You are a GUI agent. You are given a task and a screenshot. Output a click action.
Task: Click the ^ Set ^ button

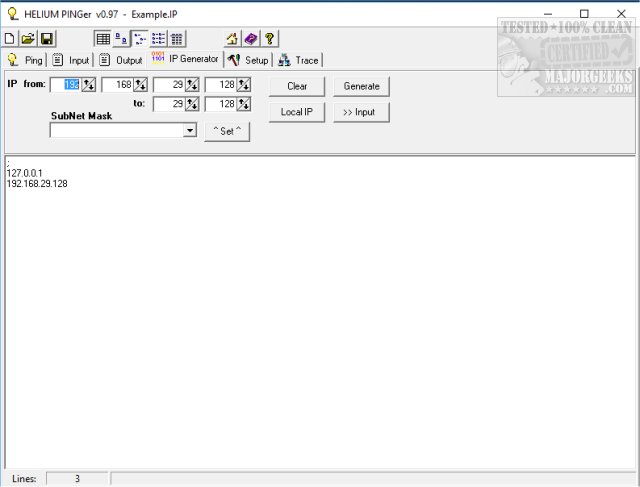pyautogui.click(x=227, y=131)
